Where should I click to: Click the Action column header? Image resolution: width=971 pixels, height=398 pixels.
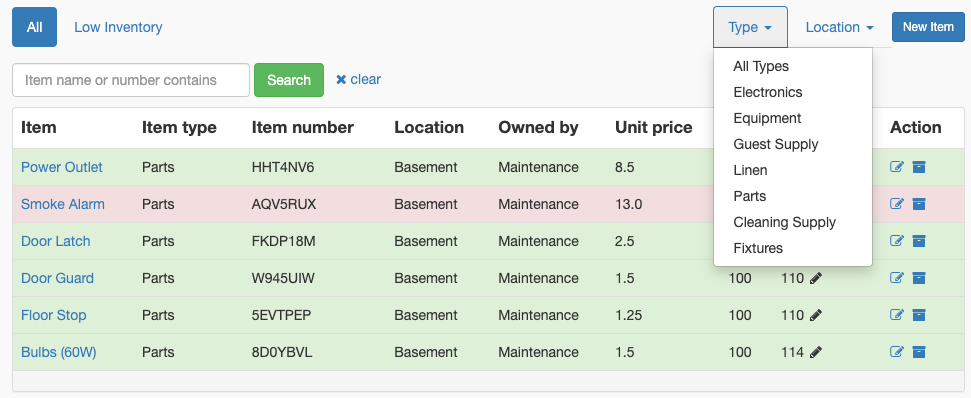pyautogui.click(x=915, y=128)
